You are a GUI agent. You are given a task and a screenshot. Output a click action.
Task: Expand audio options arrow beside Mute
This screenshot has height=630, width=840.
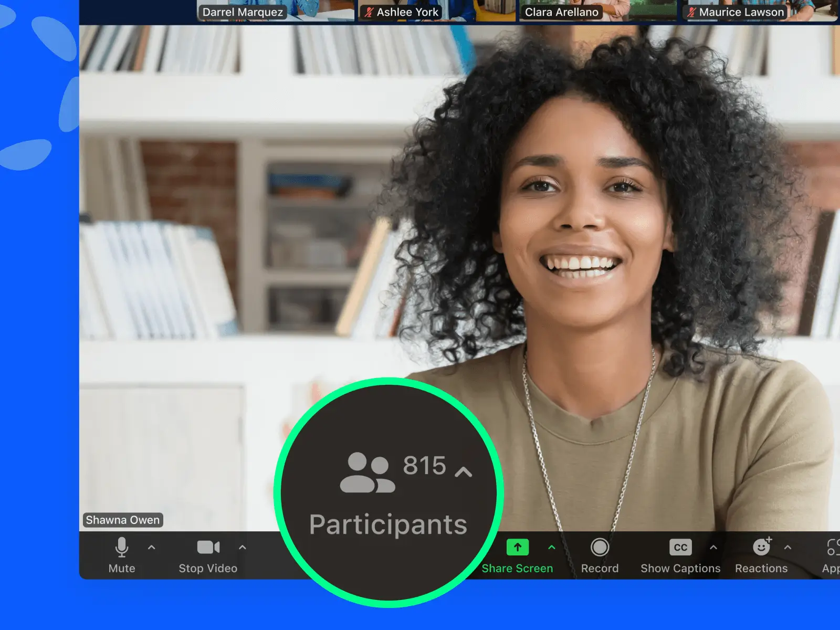(x=152, y=547)
